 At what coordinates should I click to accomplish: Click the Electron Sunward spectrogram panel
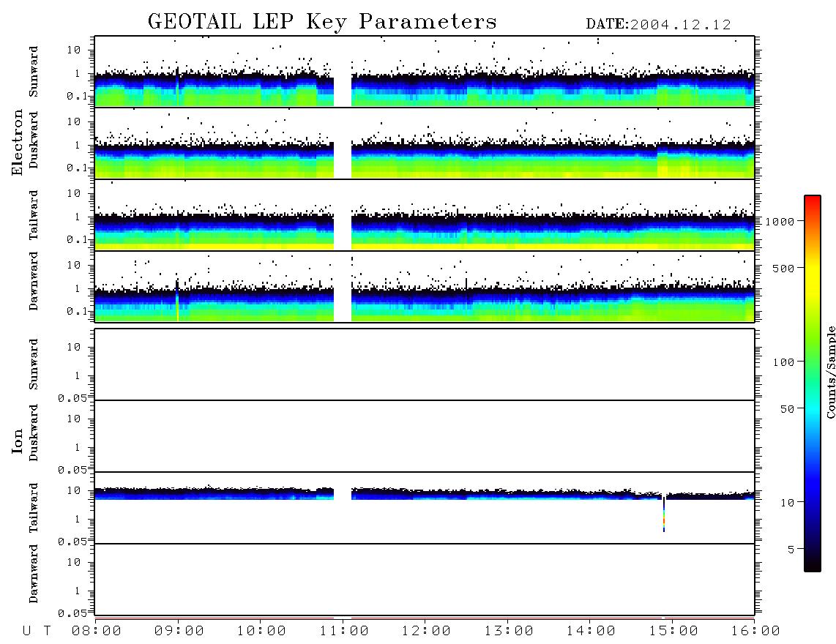pyautogui.click(x=425, y=72)
